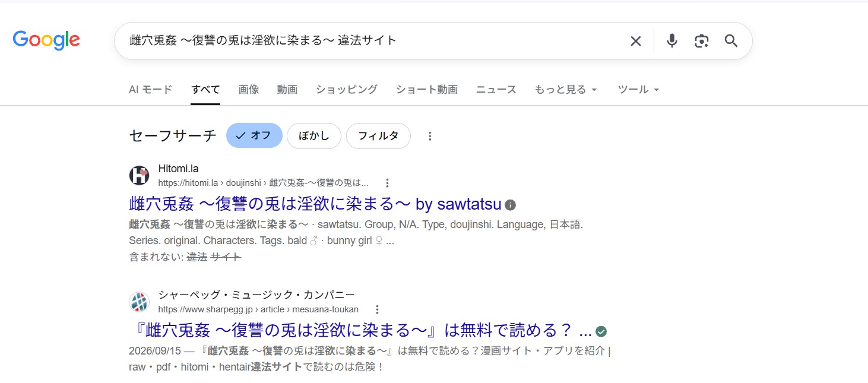
Task: Start voice search with microphone icon
Action: pyautogui.click(x=671, y=41)
